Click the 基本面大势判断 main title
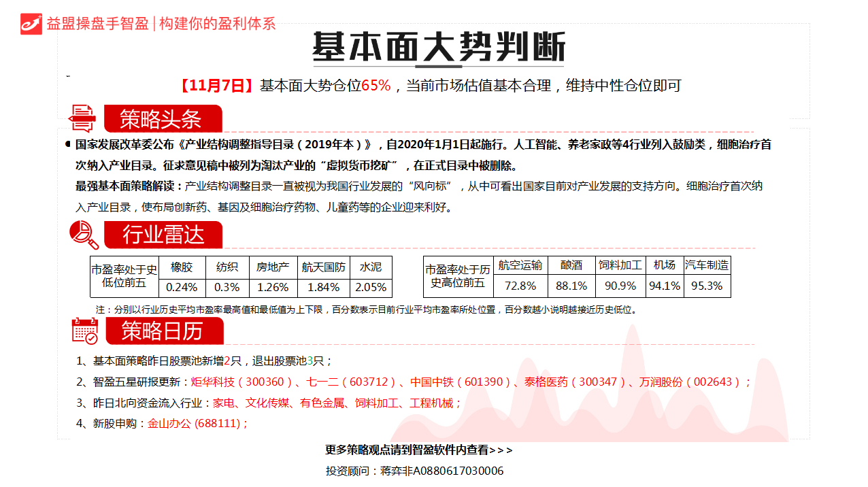Viewport: 868px width, 487px height. click(439, 48)
